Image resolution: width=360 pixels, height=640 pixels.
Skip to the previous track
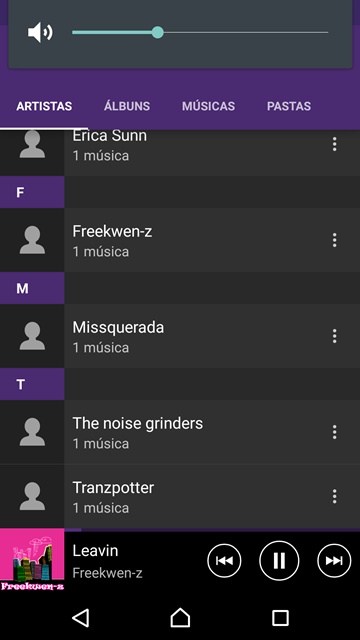coord(224,560)
